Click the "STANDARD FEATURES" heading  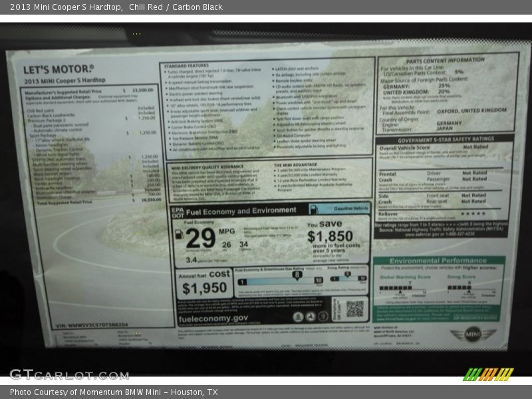(x=186, y=66)
